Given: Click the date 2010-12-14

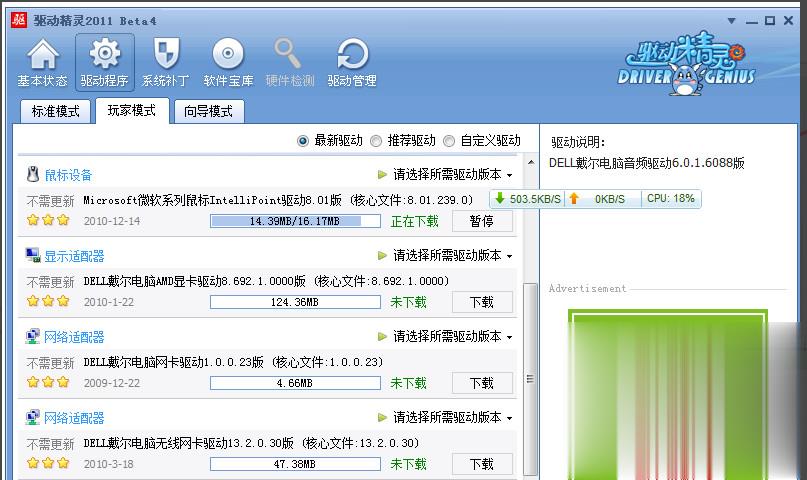Looking at the screenshot, I should [112, 221].
